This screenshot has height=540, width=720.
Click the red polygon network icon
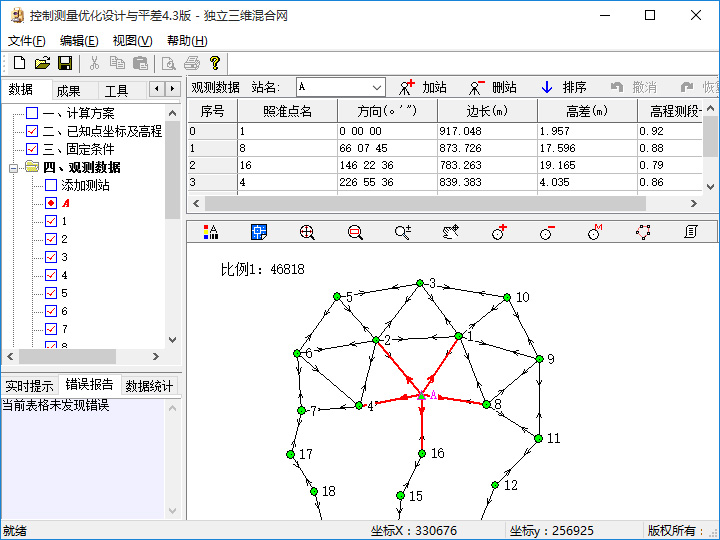(x=643, y=232)
